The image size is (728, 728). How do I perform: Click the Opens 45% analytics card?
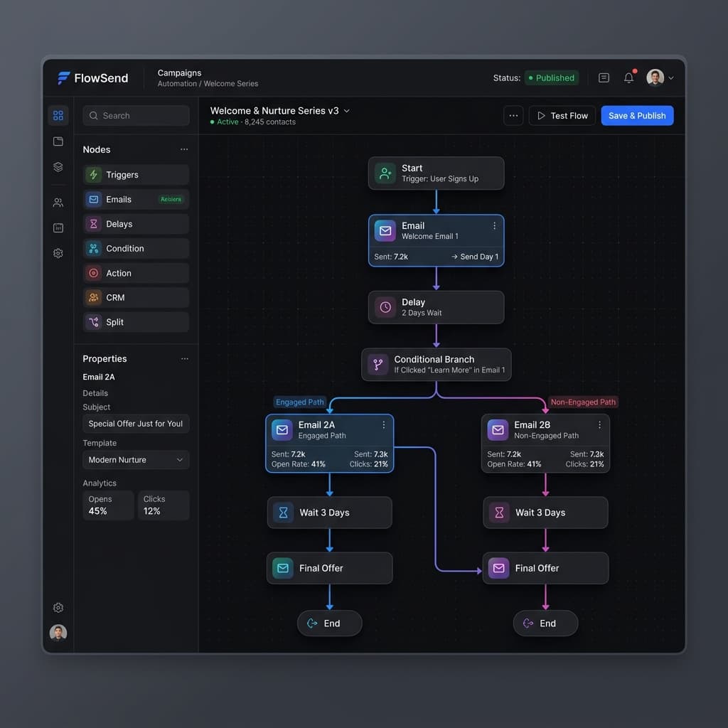click(x=108, y=505)
